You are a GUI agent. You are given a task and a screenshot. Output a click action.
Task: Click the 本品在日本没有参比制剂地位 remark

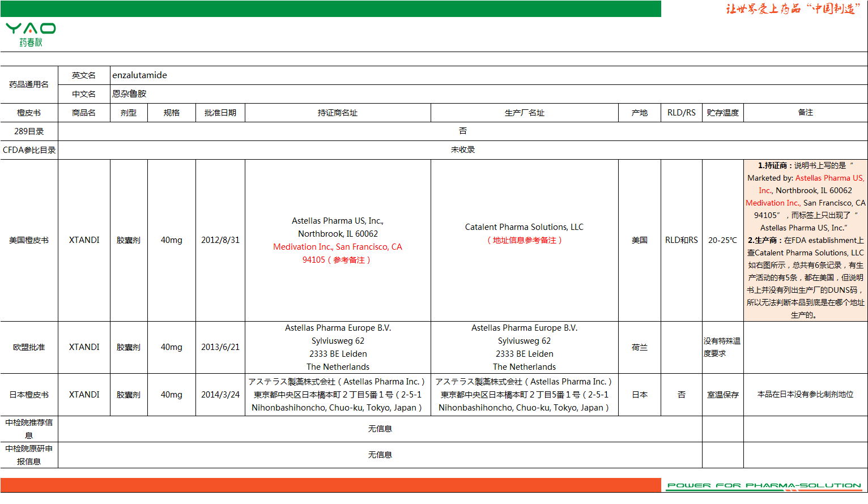click(x=806, y=395)
